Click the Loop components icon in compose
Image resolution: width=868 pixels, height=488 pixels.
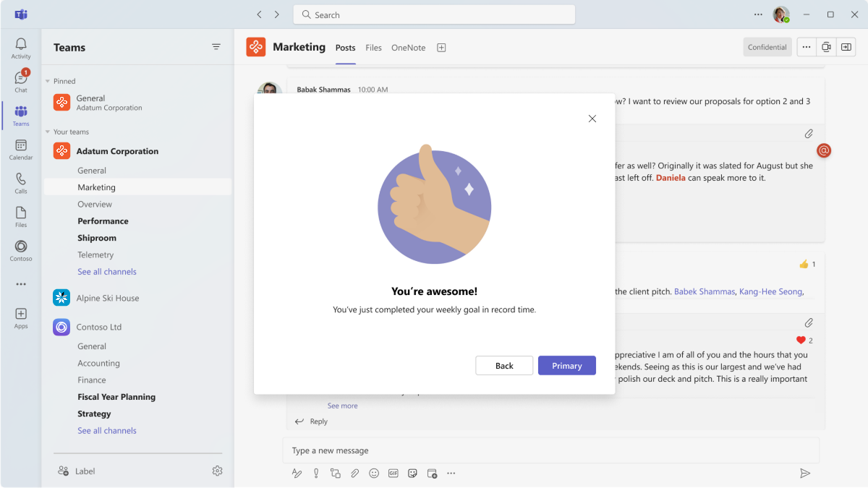coord(336,474)
